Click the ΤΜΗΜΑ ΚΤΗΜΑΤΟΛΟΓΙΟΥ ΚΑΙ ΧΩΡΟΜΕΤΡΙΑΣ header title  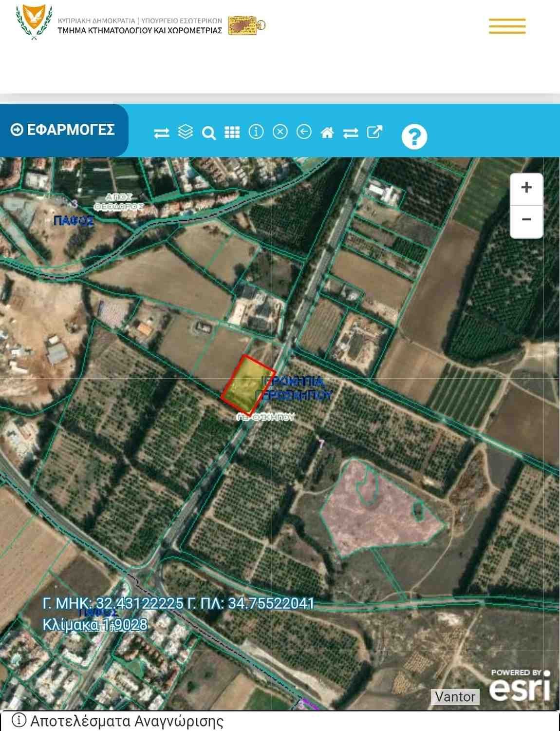pos(140,30)
